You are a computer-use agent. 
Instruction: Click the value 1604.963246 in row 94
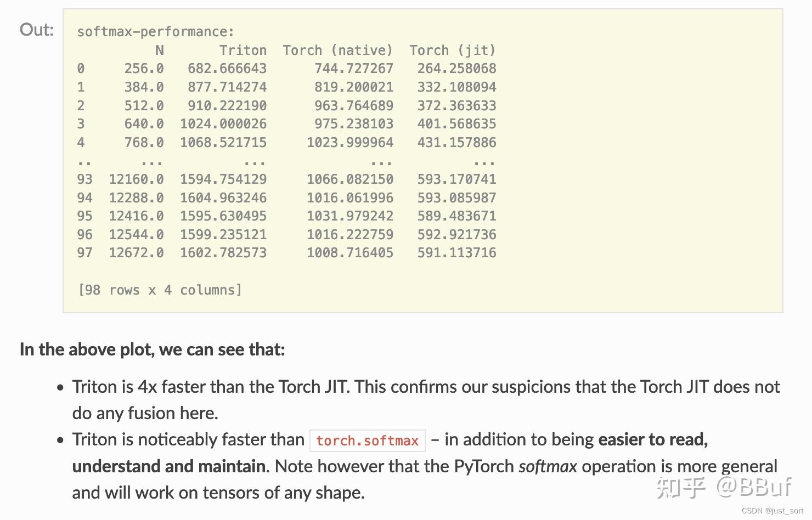pyautogui.click(x=223, y=198)
